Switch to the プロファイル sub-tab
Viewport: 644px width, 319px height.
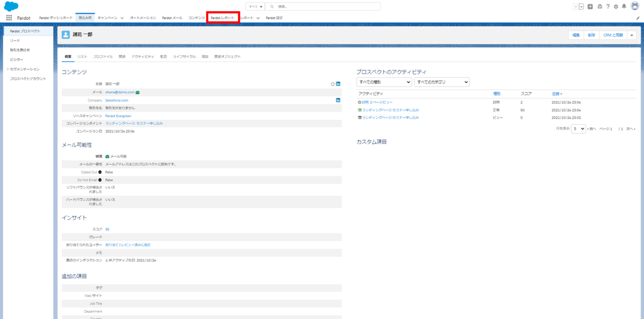point(103,56)
